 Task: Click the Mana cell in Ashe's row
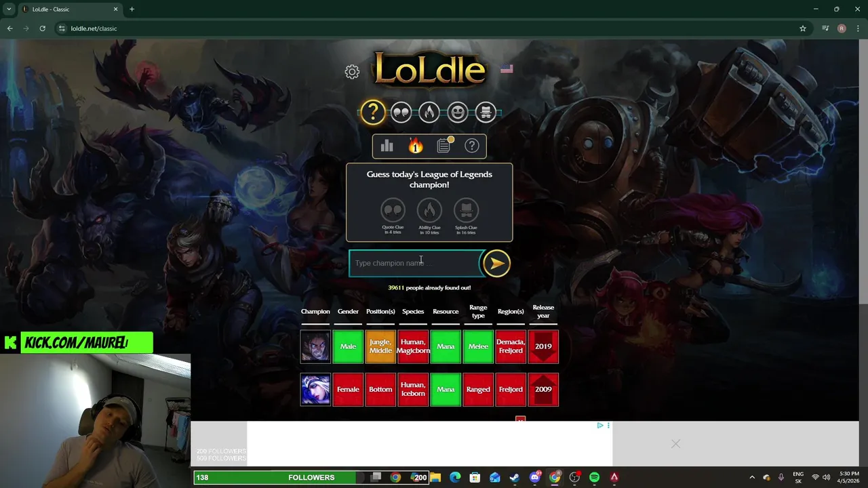[x=446, y=390]
